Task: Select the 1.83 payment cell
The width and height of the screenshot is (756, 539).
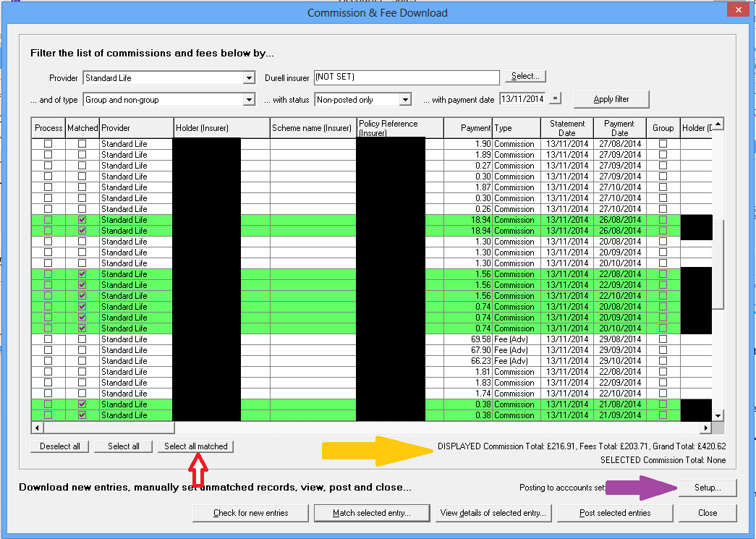Action: point(468,382)
